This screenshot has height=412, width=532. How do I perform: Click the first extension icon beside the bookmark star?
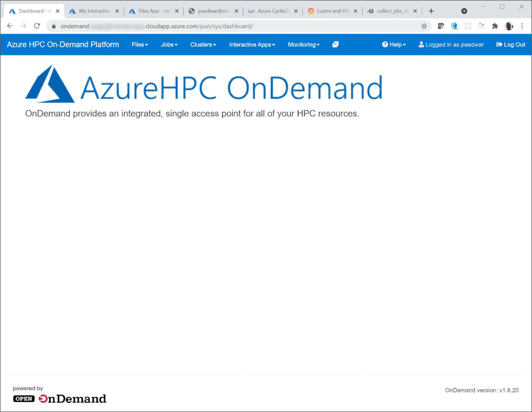[x=441, y=26]
